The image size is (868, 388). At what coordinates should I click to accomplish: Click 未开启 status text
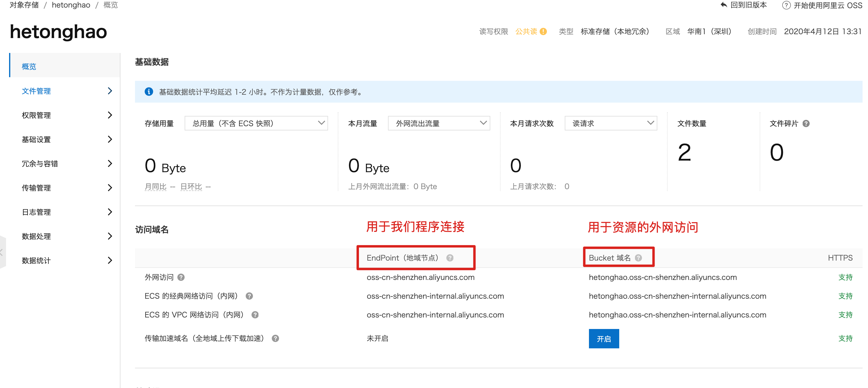(377, 338)
